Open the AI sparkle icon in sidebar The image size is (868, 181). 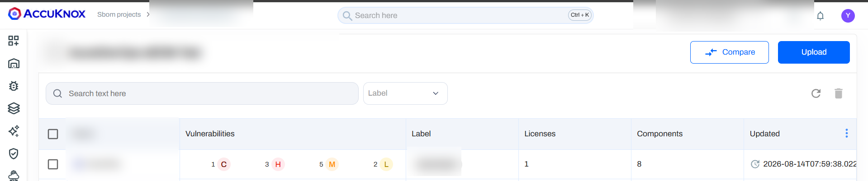pyautogui.click(x=14, y=131)
